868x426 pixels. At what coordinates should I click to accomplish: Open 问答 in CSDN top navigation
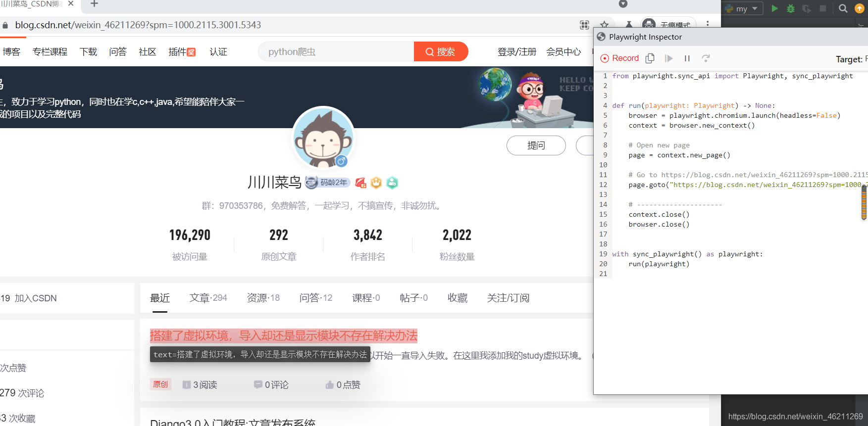point(118,52)
